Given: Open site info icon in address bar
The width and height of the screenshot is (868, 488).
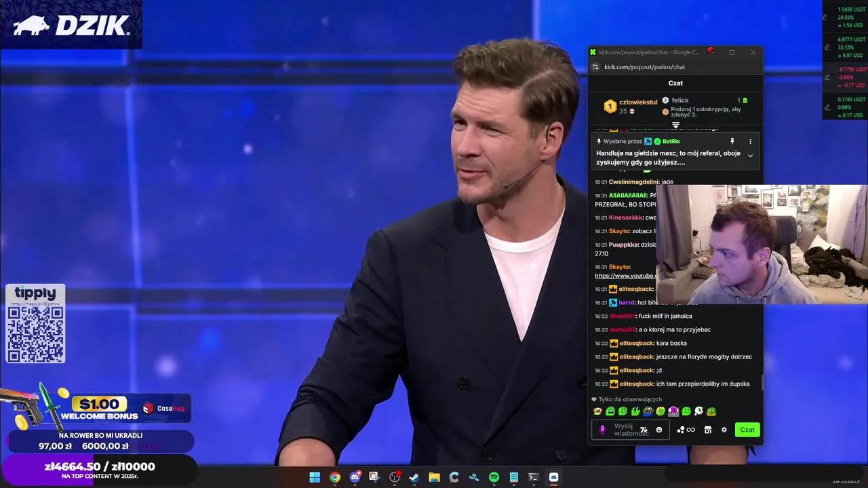Looking at the screenshot, I should (595, 67).
